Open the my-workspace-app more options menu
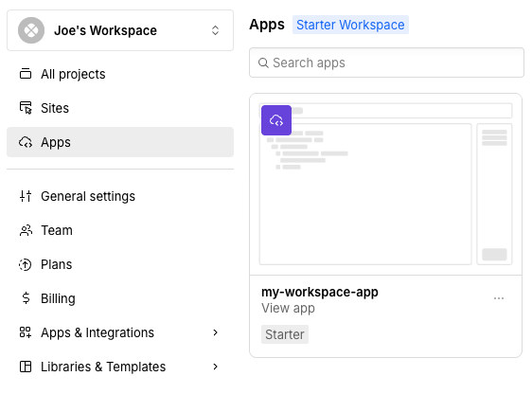Viewport: 532px width, 394px height. [499, 298]
